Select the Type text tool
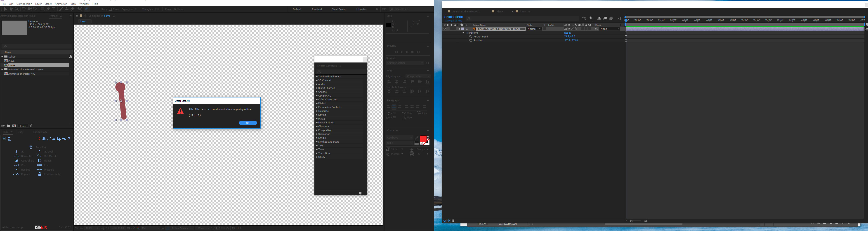 (x=54, y=9)
